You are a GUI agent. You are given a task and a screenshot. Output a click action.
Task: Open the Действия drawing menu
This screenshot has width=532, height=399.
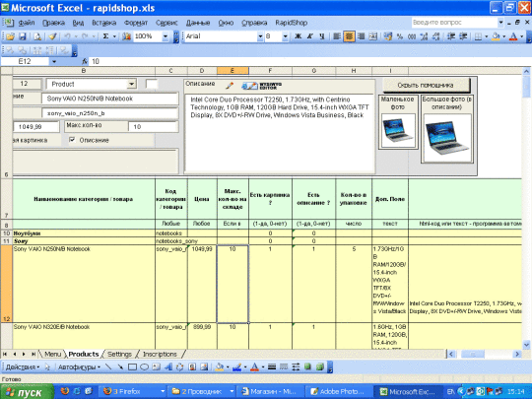click(23, 367)
